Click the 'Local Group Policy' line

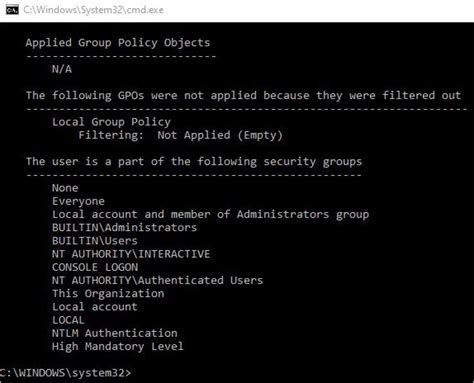point(111,122)
